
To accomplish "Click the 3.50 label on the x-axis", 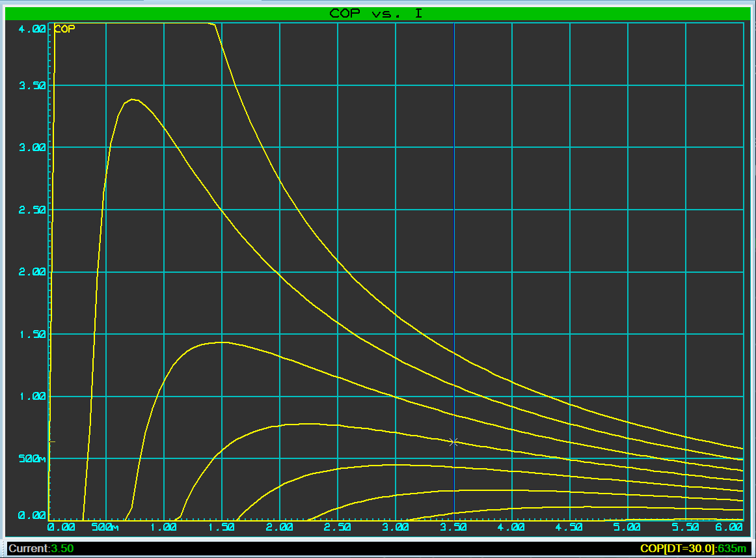I will tap(453, 526).
